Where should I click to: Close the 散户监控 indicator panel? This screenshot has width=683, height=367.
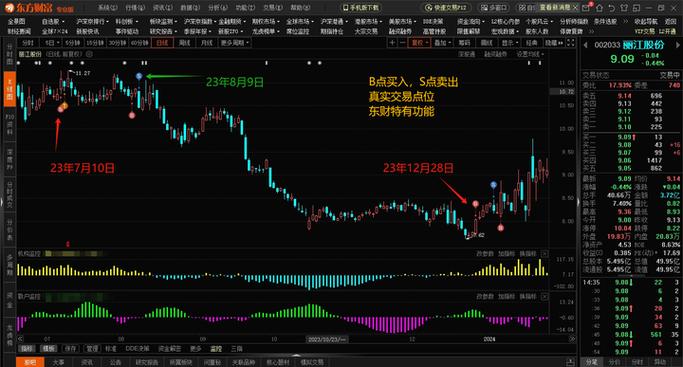[x=544, y=296]
